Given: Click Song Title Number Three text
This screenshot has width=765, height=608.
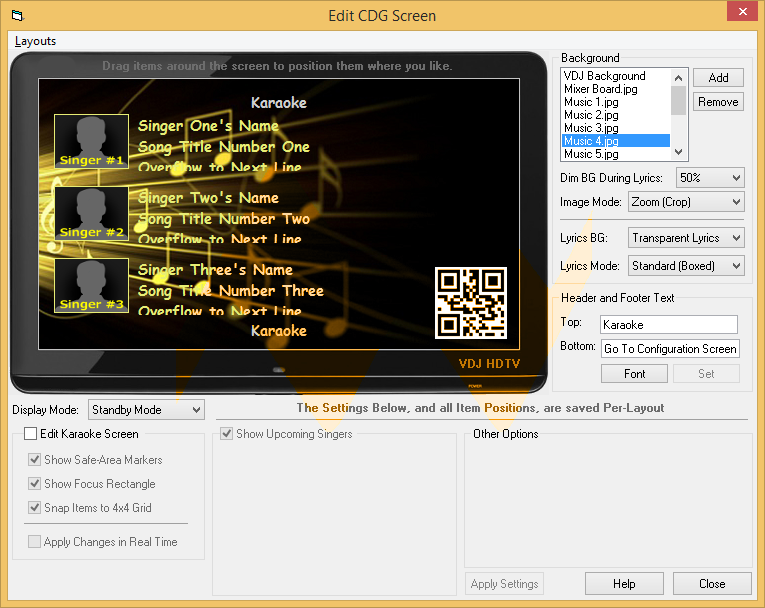Looking at the screenshot, I should (x=231, y=291).
